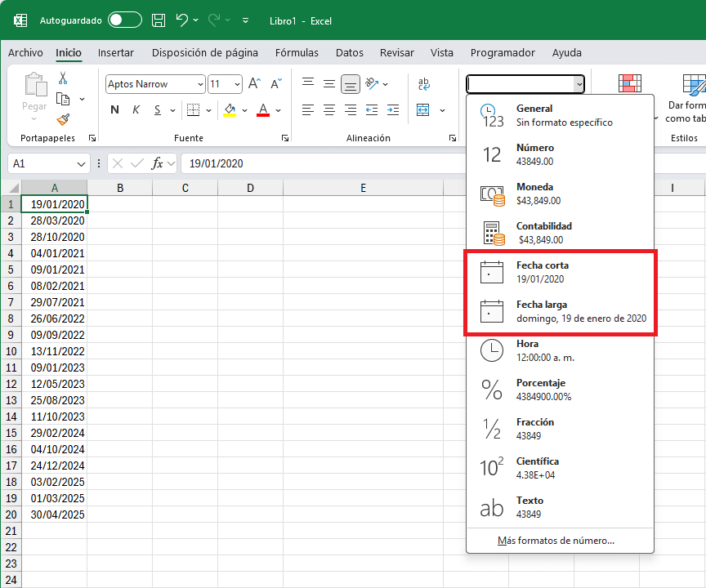This screenshot has width=706, height=588.
Task: Click Increase Indent icon
Action: pyautogui.click(x=392, y=109)
